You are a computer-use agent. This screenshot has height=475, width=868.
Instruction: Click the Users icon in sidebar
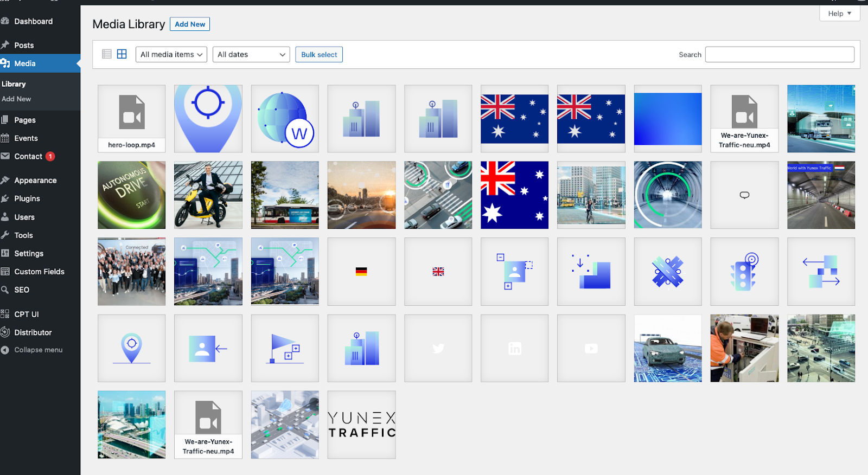coord(5,217)
